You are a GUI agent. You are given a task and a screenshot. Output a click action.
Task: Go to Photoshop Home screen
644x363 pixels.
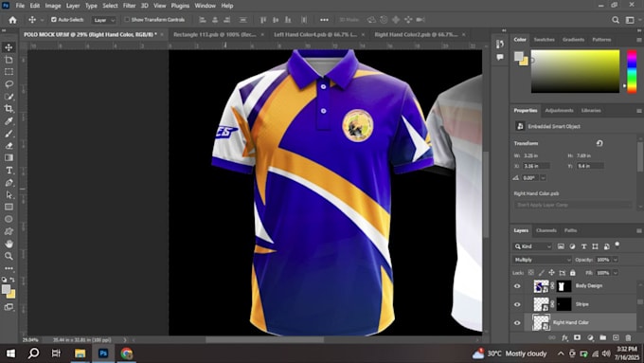pos(12,20)
